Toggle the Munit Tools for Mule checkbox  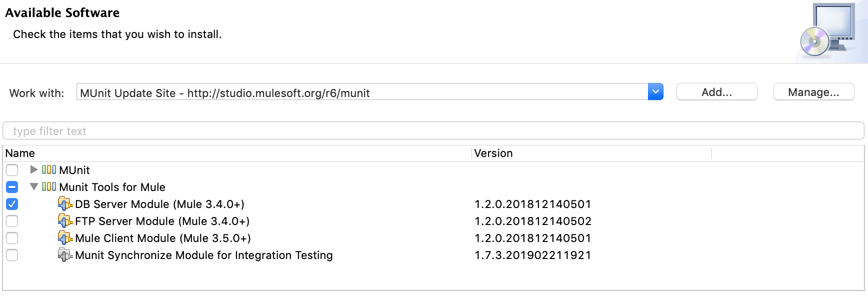12,187
